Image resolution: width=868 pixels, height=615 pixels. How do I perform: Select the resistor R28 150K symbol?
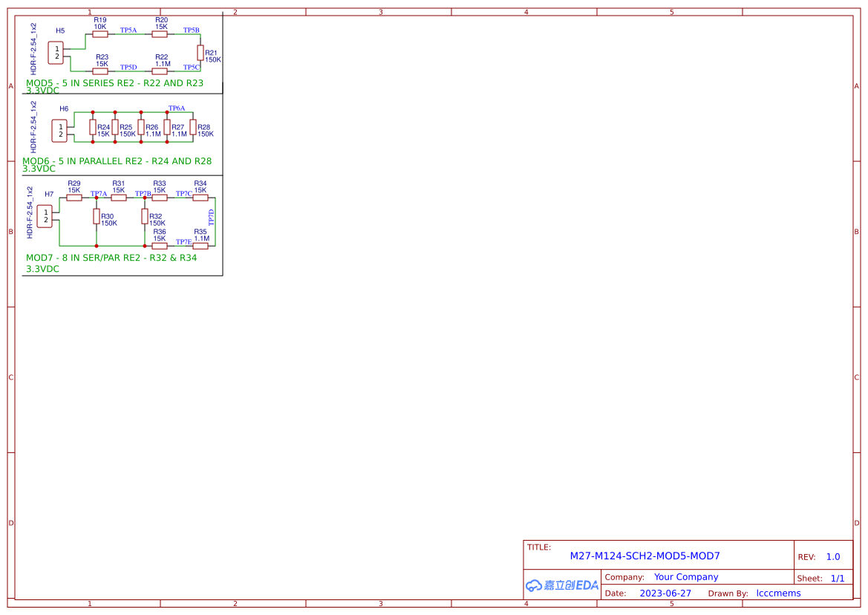[x=192, y=126]
